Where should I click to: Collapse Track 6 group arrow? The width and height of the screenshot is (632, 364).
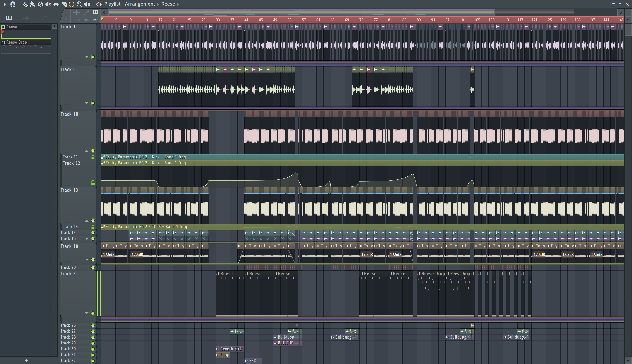tap(87, 103)
